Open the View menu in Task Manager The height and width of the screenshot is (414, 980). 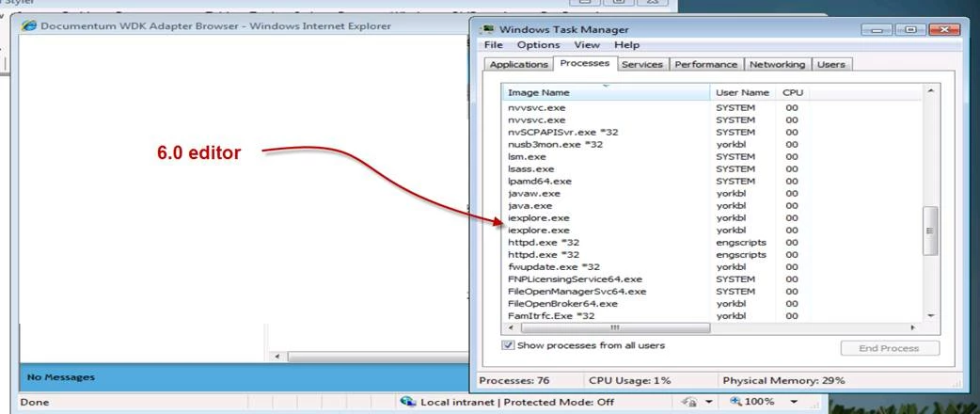(587, 45)
